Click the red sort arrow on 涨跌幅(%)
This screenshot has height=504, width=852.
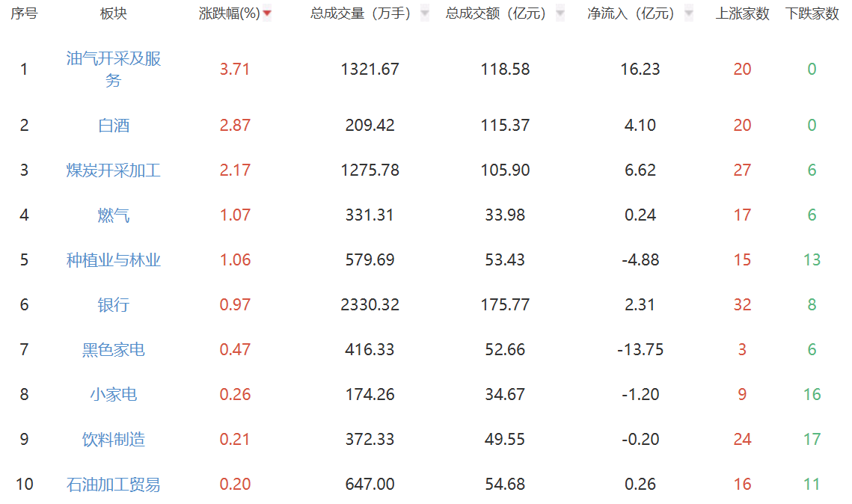(267, 12)
